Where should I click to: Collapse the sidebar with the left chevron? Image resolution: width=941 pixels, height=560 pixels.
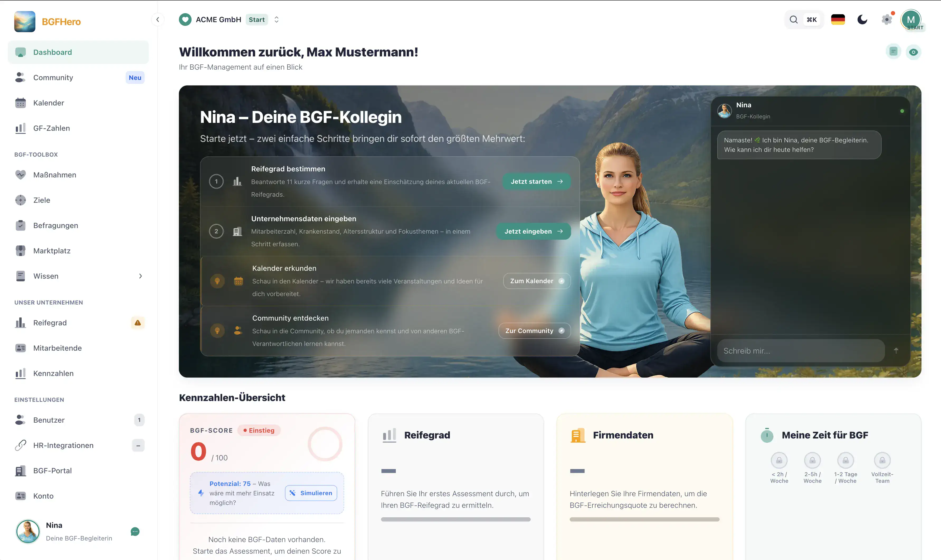pos(158,19)
